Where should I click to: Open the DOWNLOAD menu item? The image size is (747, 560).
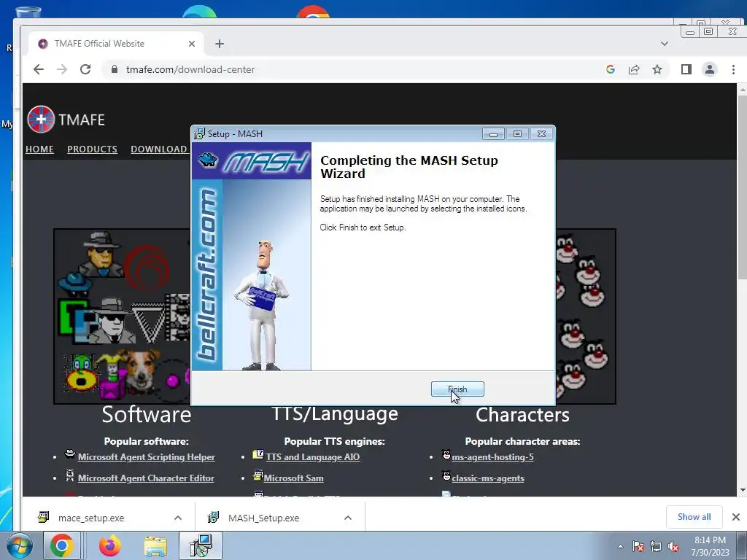[x=158, y=149]
